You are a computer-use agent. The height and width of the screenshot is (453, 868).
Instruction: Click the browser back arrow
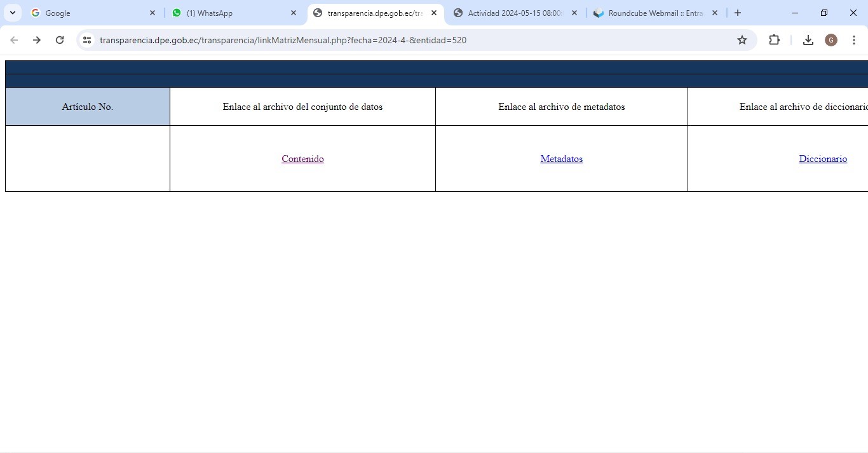tap(14, 40)
